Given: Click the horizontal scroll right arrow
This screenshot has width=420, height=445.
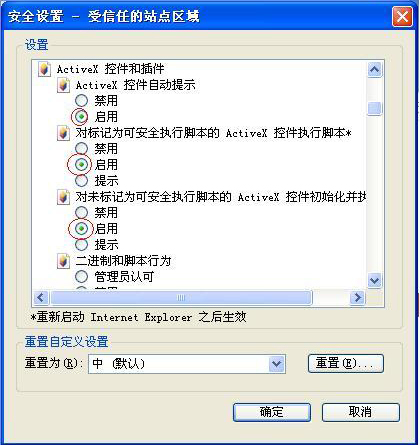Looking at the screenshot, I should [x=358, y=297].
